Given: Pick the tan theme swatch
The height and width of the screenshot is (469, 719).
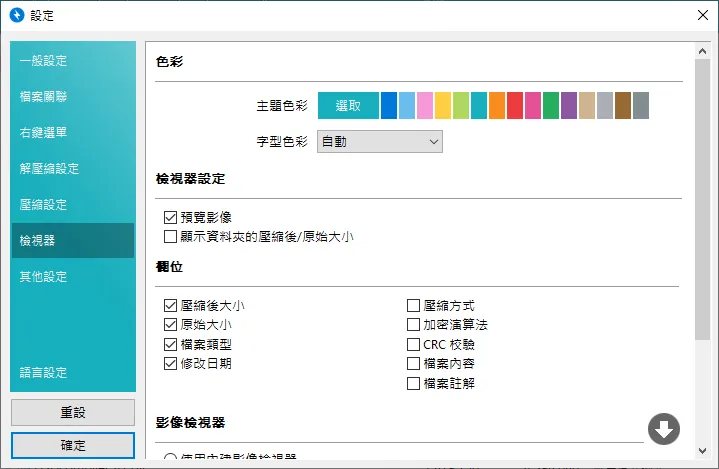Looking at the screenshot, I should click(x=586, y=105).
